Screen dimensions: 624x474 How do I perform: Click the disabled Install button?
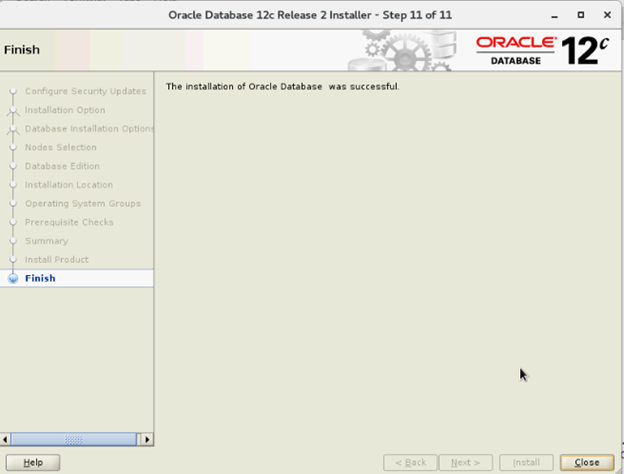tap(526, 462)
